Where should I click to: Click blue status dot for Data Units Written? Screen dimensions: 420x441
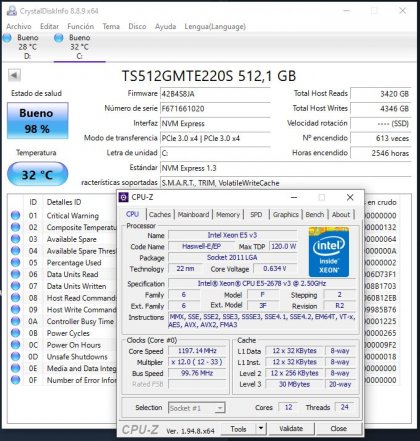click(x=15, y=286)
